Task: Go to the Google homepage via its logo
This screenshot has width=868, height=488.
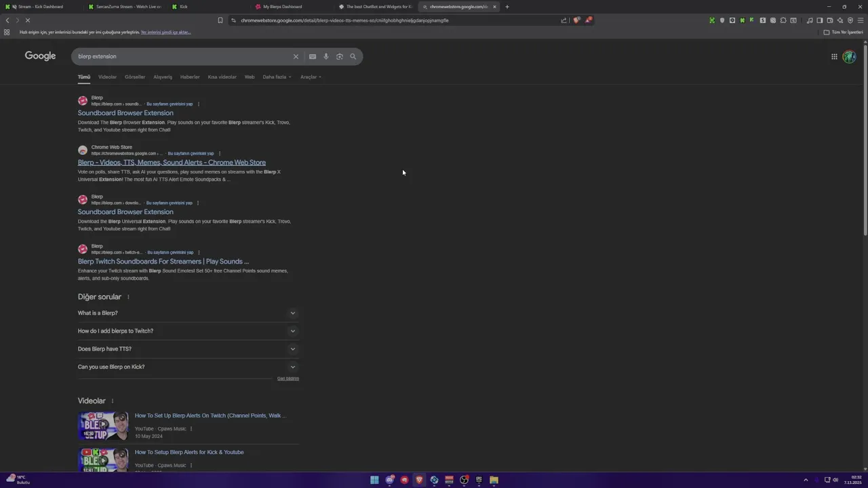Action: (x=40, y=56)
